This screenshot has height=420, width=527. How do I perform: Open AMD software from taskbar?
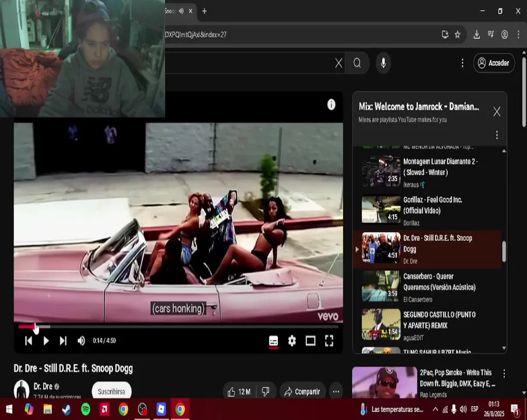pos(104,409)
